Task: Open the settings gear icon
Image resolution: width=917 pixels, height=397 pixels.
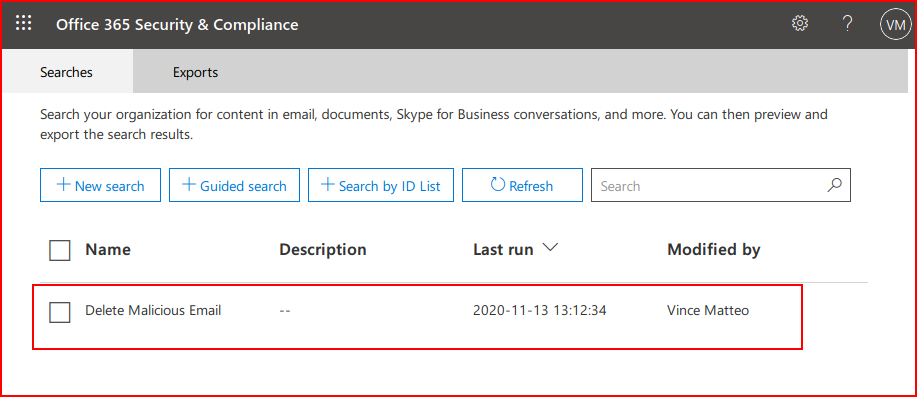Action: [799, 24]
